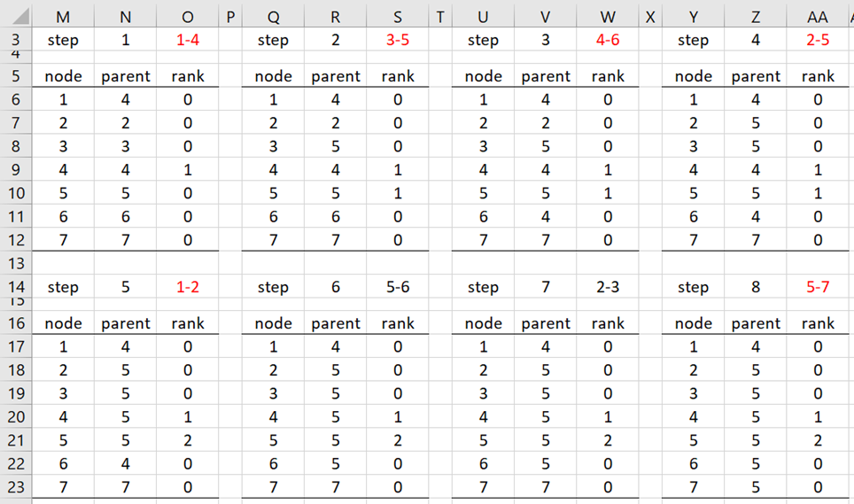The height and width of the screenshot is (504, 854).
Task: Click red cell containing 5-7
Action: click(x=818, y=287)
